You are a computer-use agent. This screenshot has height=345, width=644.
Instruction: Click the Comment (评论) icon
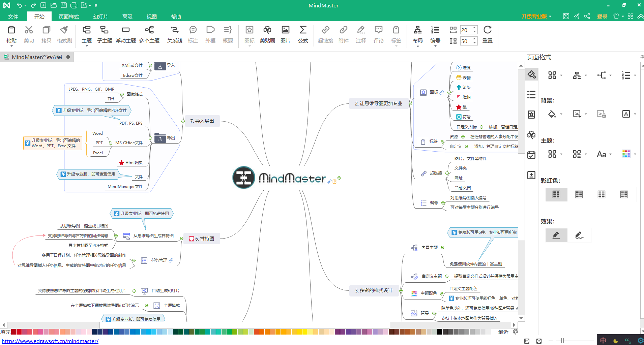(378, 30)
